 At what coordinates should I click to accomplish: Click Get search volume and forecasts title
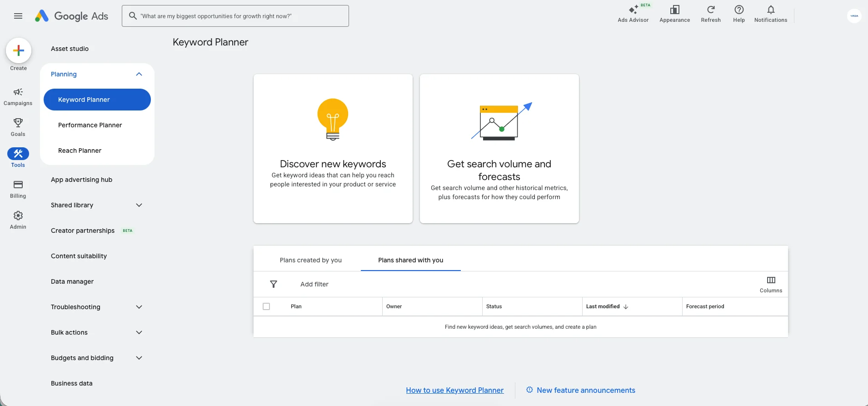[499, 170]
